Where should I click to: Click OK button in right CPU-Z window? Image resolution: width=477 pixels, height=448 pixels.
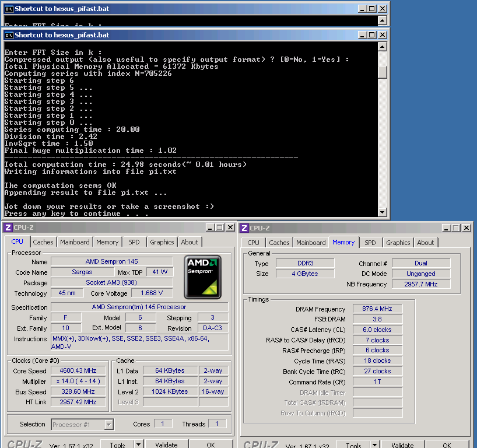(x=447, y=444)
